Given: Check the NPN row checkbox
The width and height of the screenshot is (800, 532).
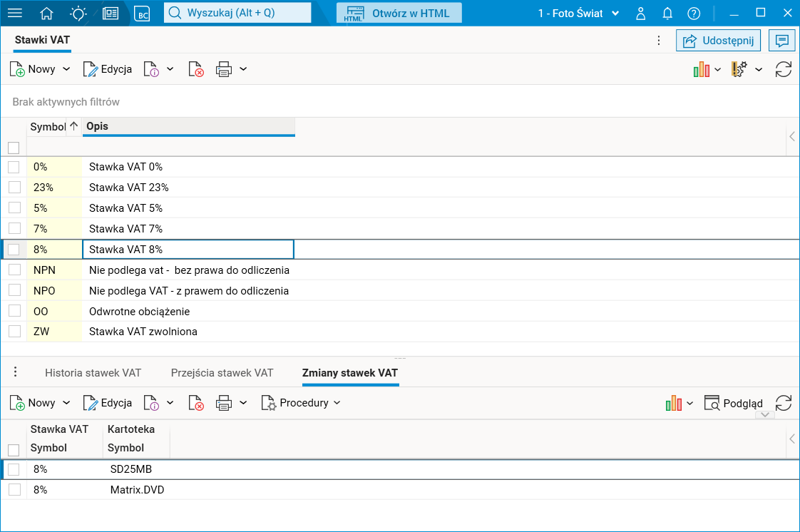Looking at the screenshot, I should pos(14,270).
